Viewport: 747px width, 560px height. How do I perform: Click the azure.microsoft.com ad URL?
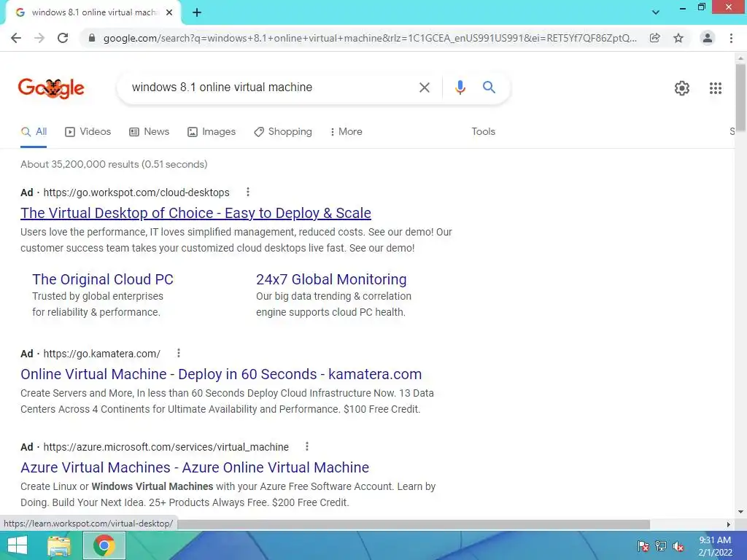pyautogui.click(x=166, y=447)
